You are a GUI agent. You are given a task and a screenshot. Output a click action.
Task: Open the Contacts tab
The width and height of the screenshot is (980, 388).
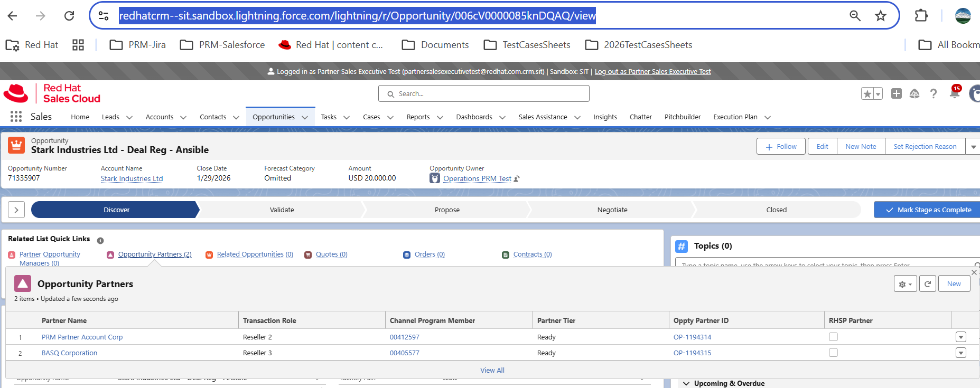[x=213, y=117]
